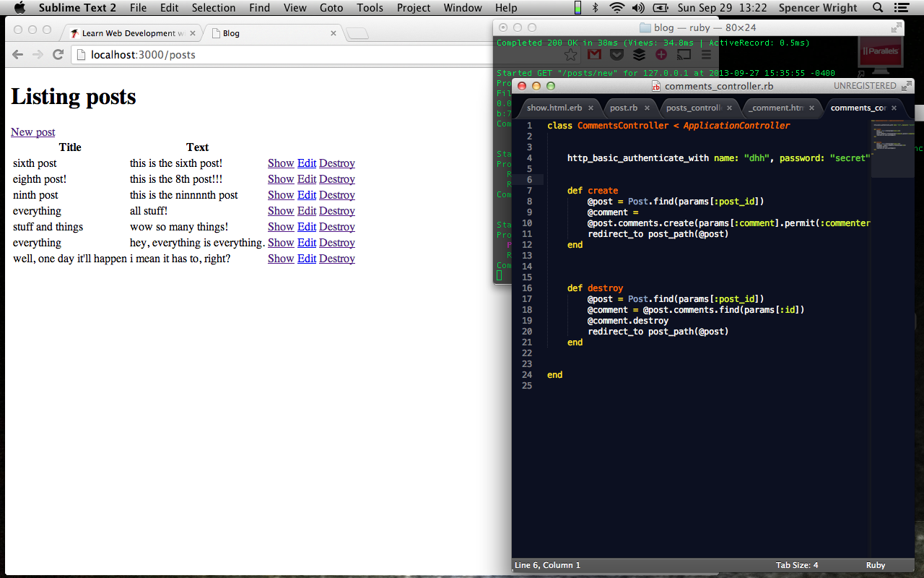Close the posts_controller tab
Viewport: 924px width, 578px height.
730,108
